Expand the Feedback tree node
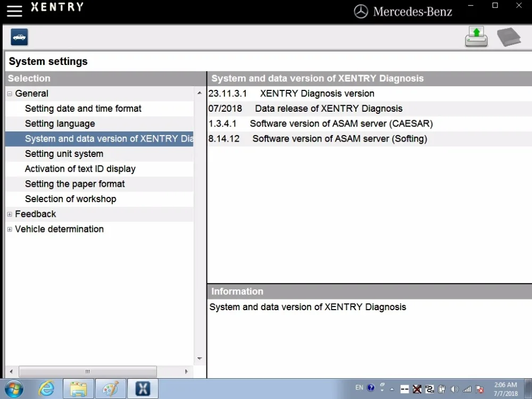This screenshot has width=532, height=399. [10, 214]
